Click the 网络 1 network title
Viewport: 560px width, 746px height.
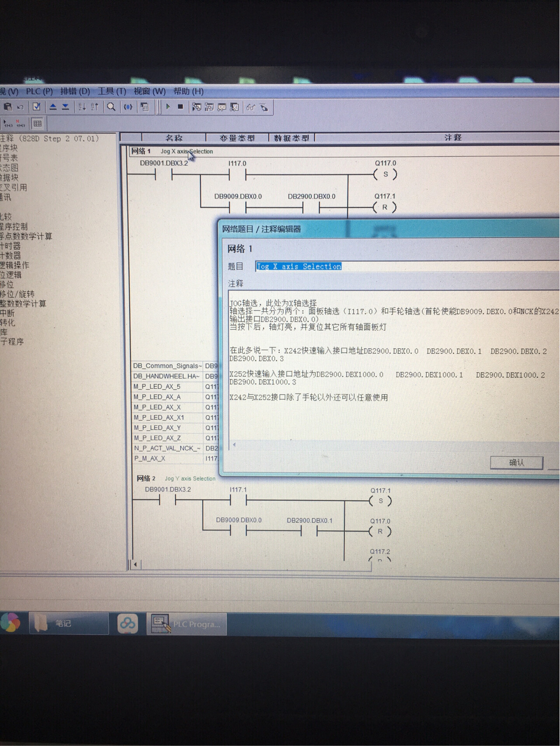[141, 151]
